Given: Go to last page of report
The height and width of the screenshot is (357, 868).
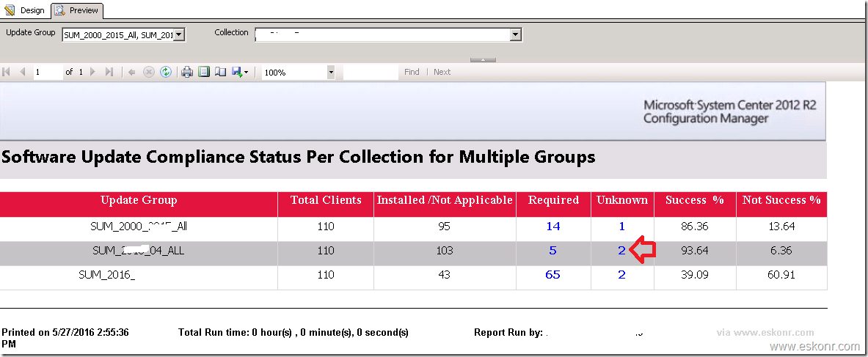Looking at the screenshot, I should [109, 72].
